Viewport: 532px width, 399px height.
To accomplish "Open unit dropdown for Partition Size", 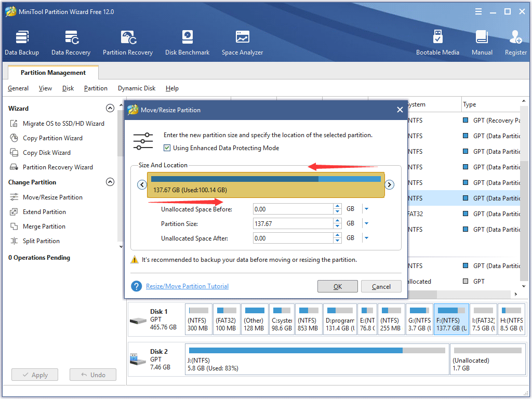I will coord(366,223).
